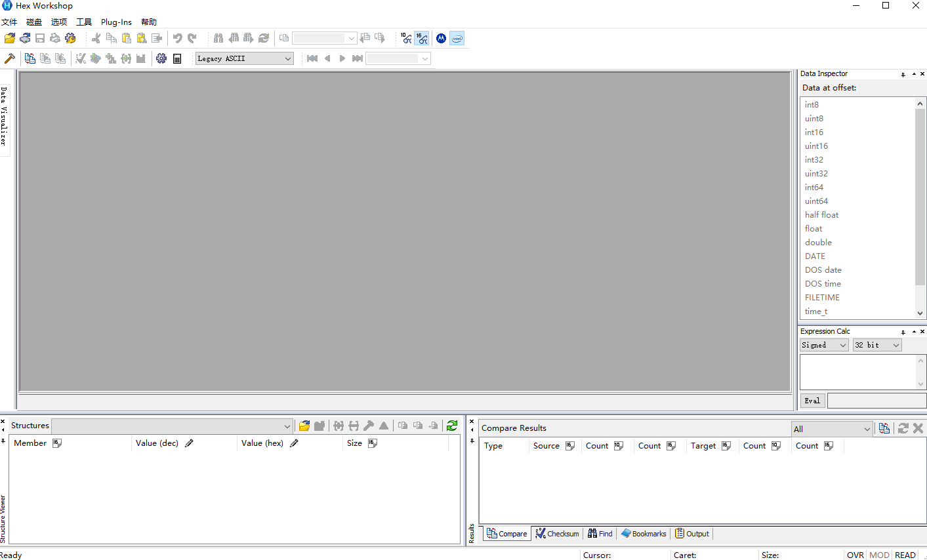Viewport: 927px width, 560px height.
Task: Toggle OVR mode in status bar
Action: coord(855,555)
